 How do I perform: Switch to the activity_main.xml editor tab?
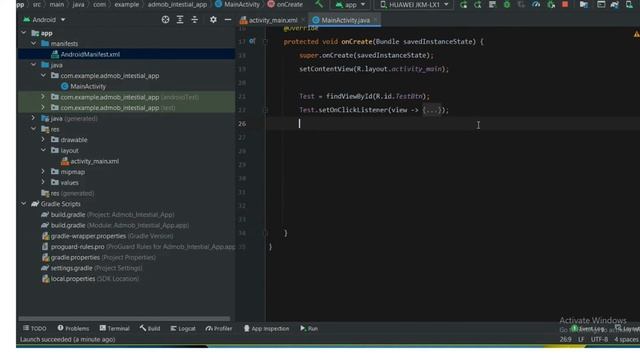(269, 20)
